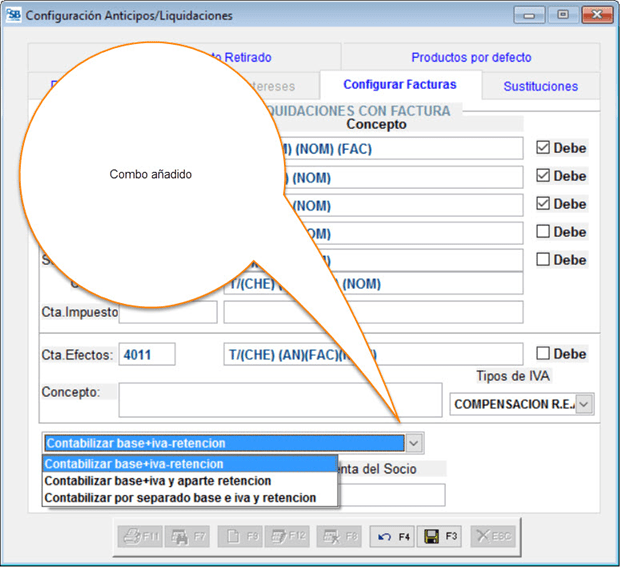Open the Productos por defecto tab

pyautogui.click(x=471, y=58)
